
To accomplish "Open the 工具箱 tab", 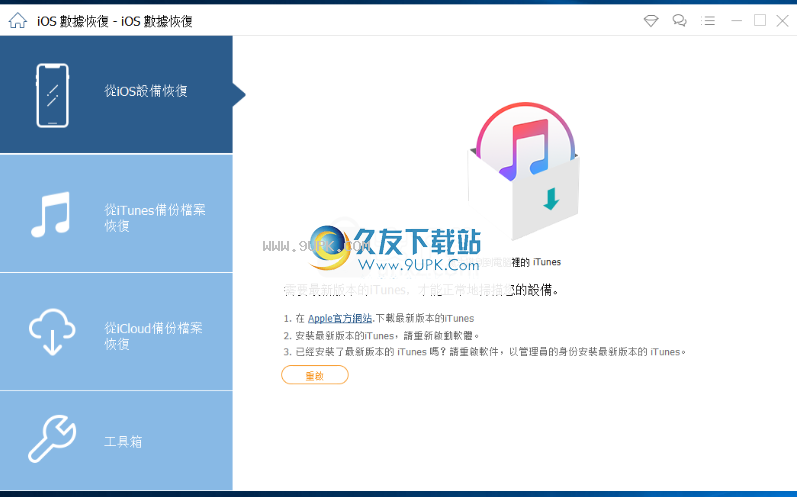I will tap(116, 441).
